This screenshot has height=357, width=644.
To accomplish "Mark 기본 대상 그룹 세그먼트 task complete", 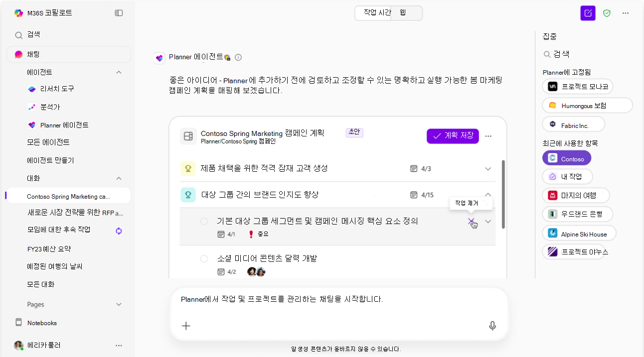I will [204, 221].
